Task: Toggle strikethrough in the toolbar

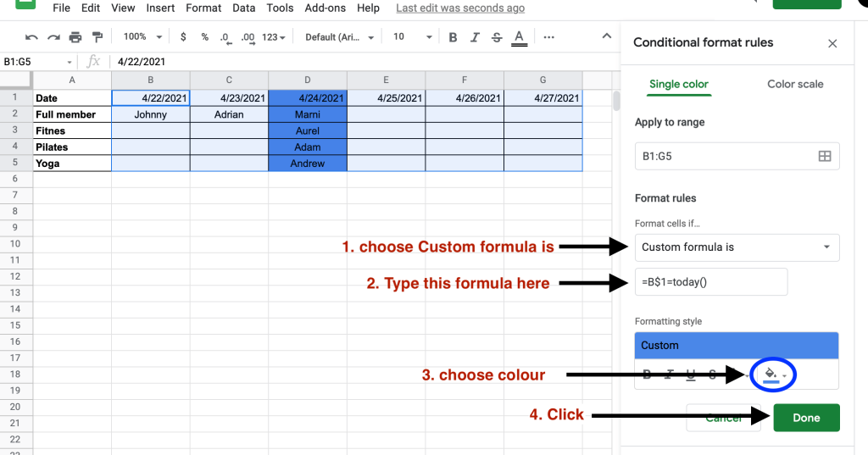Action: pyautogui.click(x=497, y=37)
